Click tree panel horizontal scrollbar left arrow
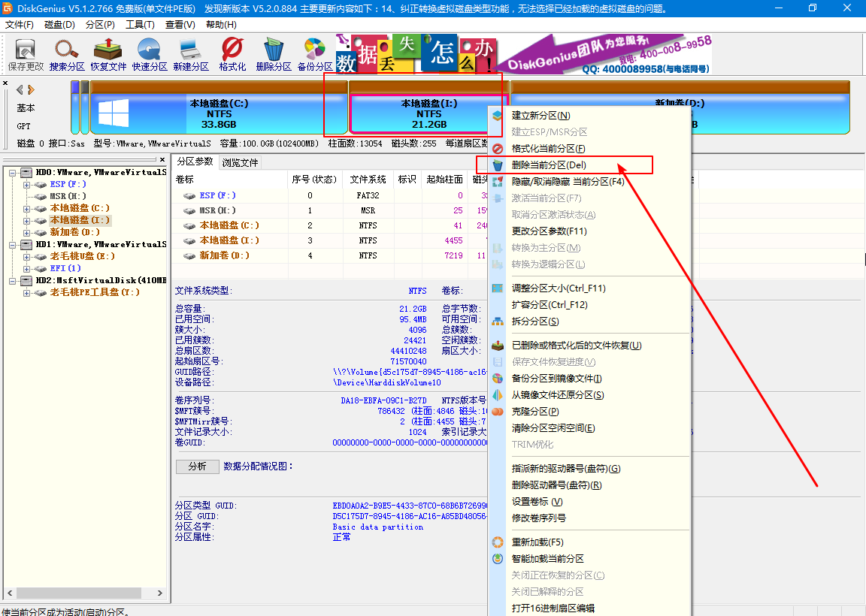The height and width of the screenshot is (616, 866). tap(9, 593)
